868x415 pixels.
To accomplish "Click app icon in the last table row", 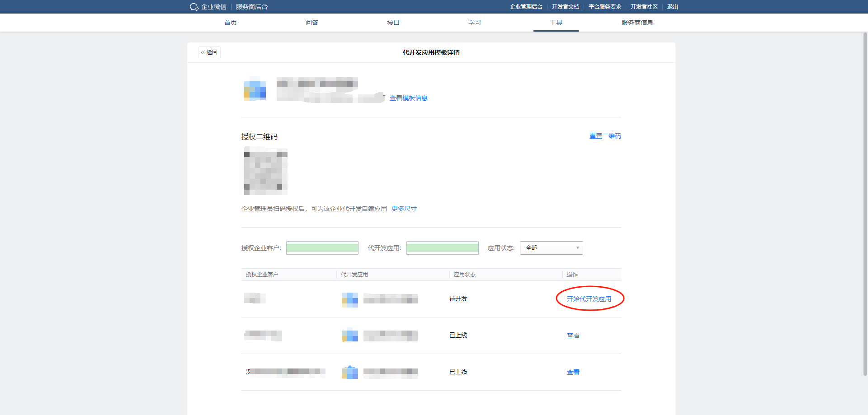I will point(349,373).
